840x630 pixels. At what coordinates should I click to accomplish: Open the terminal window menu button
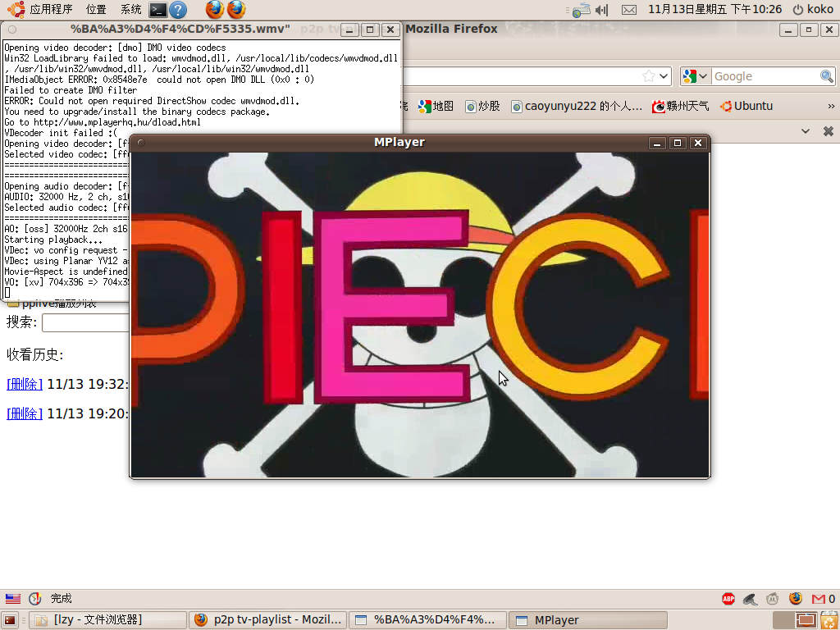click(x=12, y=30)
